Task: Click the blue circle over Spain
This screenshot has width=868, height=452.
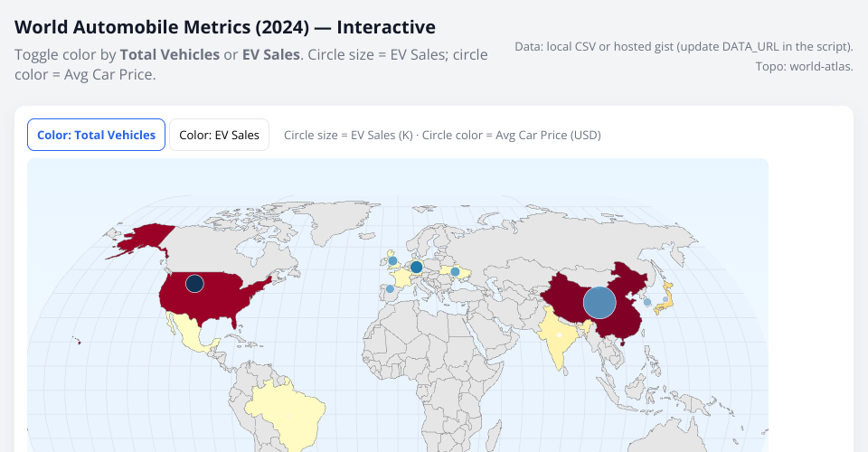Action: [x=390, y=289]
